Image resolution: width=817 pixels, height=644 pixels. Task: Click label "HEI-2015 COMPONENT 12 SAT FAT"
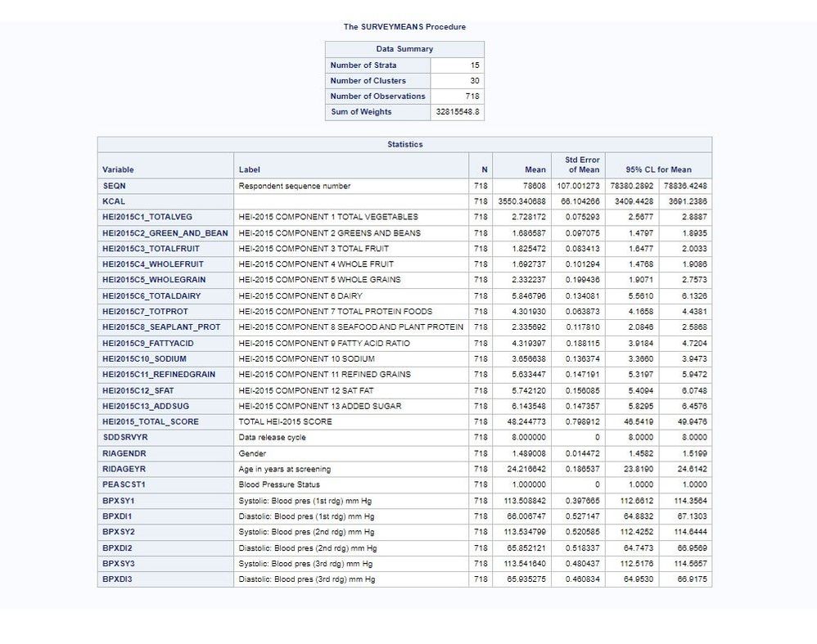coord(306,391)
